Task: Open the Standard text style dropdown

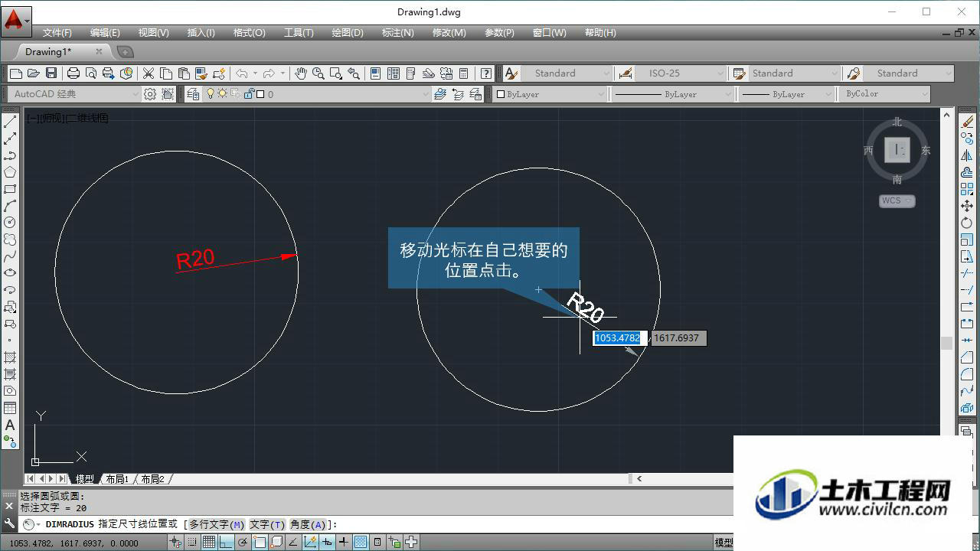Action: [567, 73]
